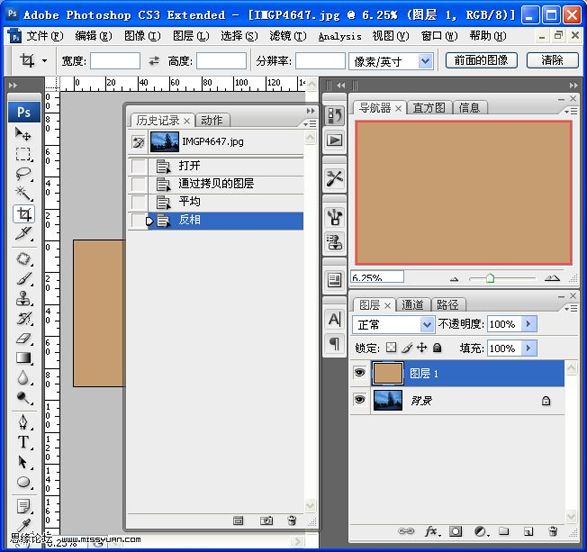Toggle lock all
This screenshot has height=552, width=587.
tap(437, 348)
